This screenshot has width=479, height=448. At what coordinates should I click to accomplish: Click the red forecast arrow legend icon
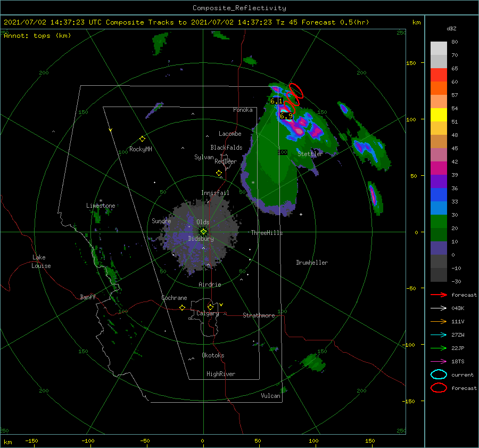(439, 295)
